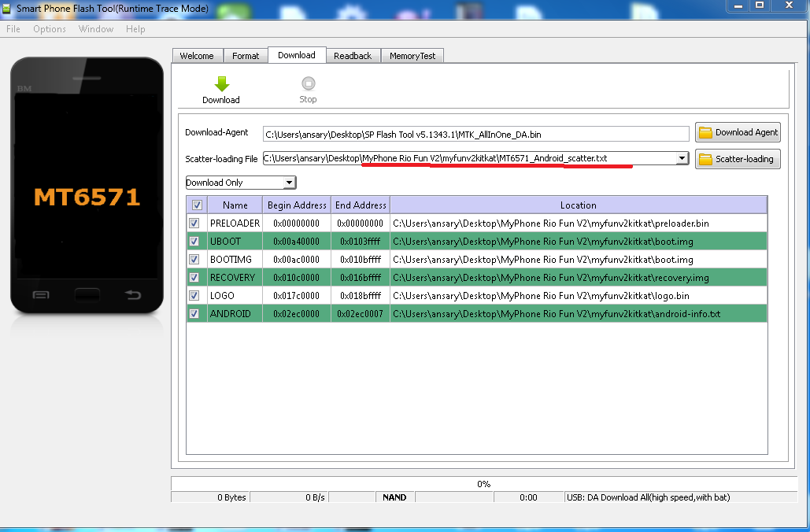Click the Scatter-loading folder button

(737, 159)
